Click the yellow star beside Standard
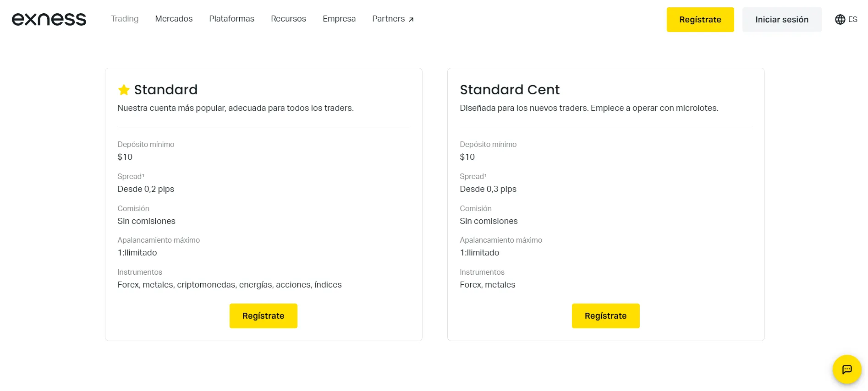Image resolution: width=868 pixels, height=391 pixels. click(x=124, y=90)
